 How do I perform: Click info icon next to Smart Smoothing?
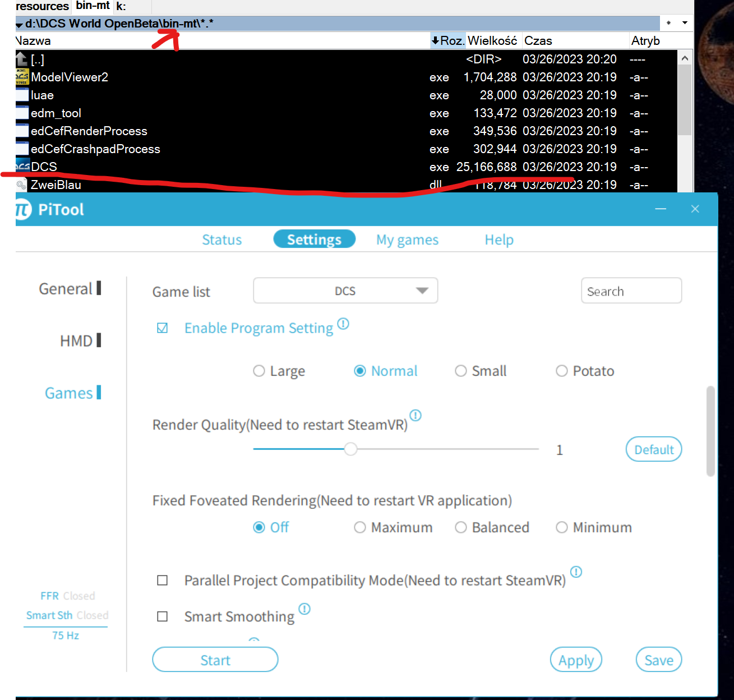click(304, 609)
